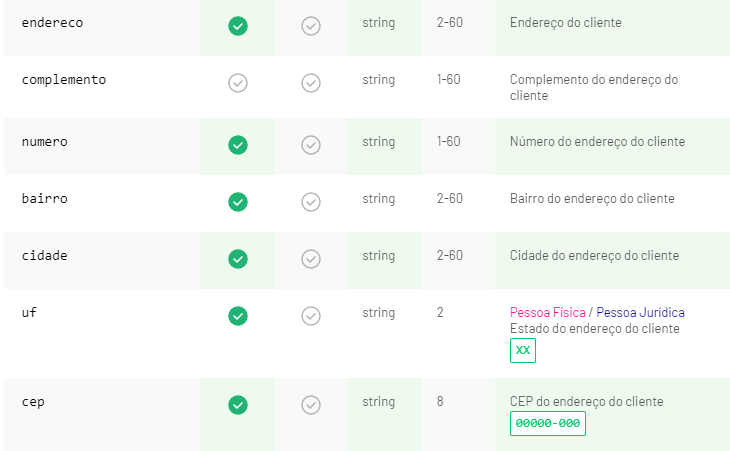
Task: Click the gray outlined check in uf row
Action: (x=311, y=316)
